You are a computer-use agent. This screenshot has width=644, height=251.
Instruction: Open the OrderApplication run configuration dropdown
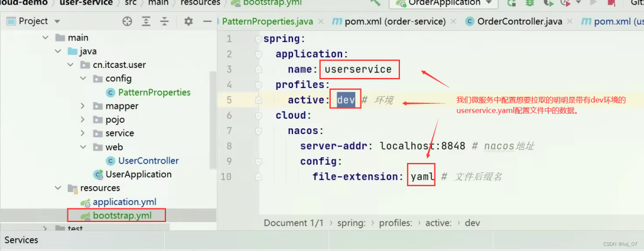coord(489,3)
